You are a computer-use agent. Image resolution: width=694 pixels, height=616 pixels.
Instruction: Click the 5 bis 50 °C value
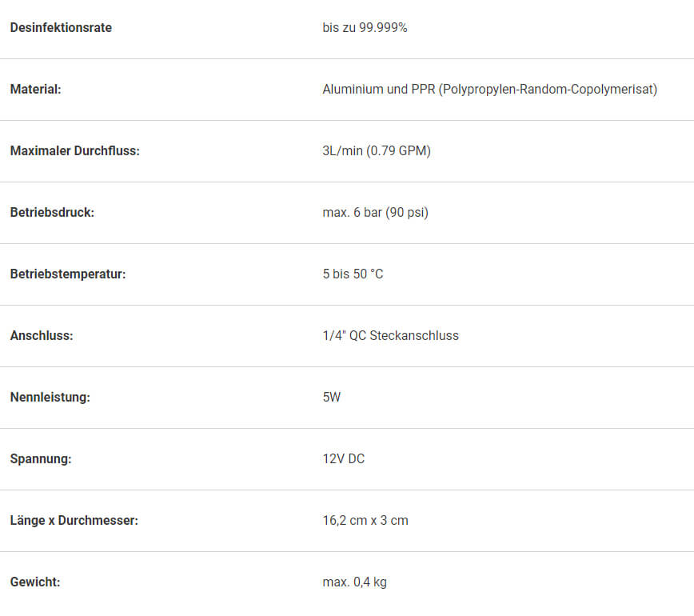click(x=353, y=274)
